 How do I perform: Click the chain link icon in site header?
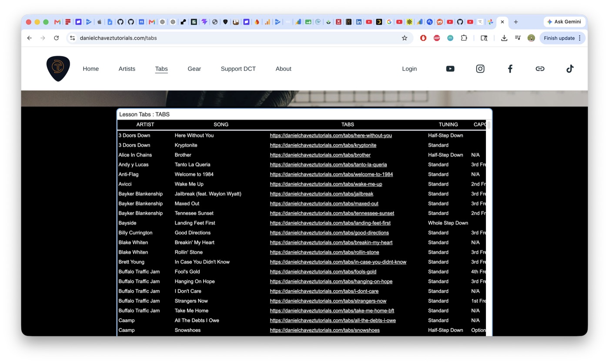pos(540,69)
